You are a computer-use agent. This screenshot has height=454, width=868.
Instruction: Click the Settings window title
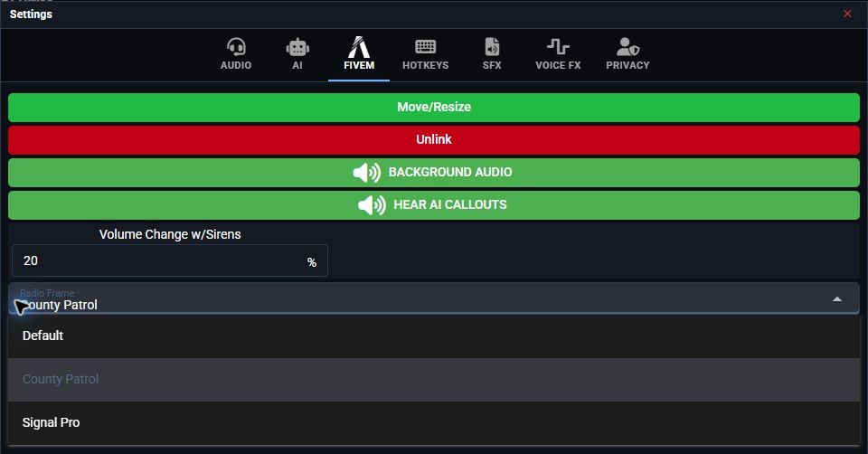(x=31, y=14)
